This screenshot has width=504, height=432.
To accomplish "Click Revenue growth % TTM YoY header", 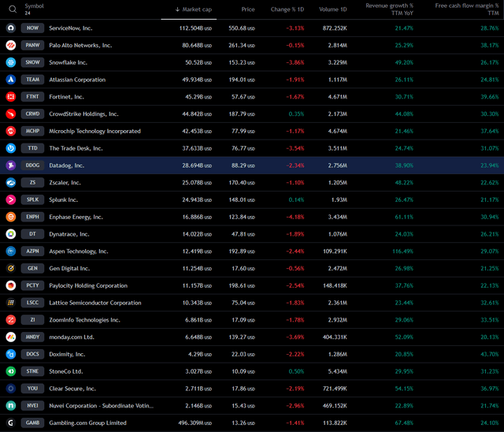I will click(389, 9).
